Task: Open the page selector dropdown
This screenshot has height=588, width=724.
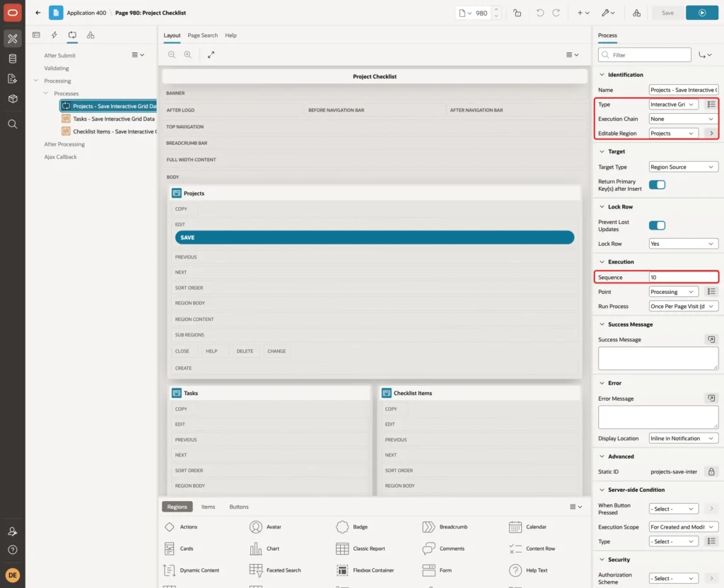Action: point(465,13)
